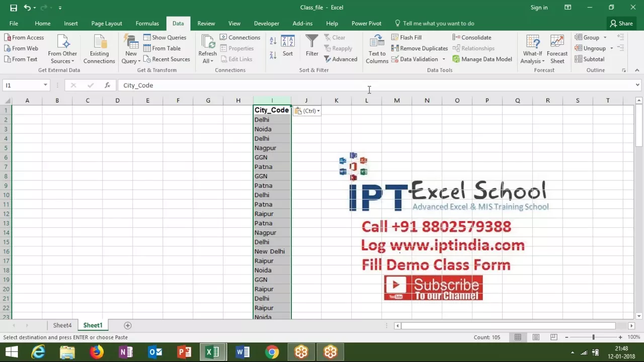Switch to the Insert tab
Viewport: 644px width, 362px height.
click(x=71, y=24)
